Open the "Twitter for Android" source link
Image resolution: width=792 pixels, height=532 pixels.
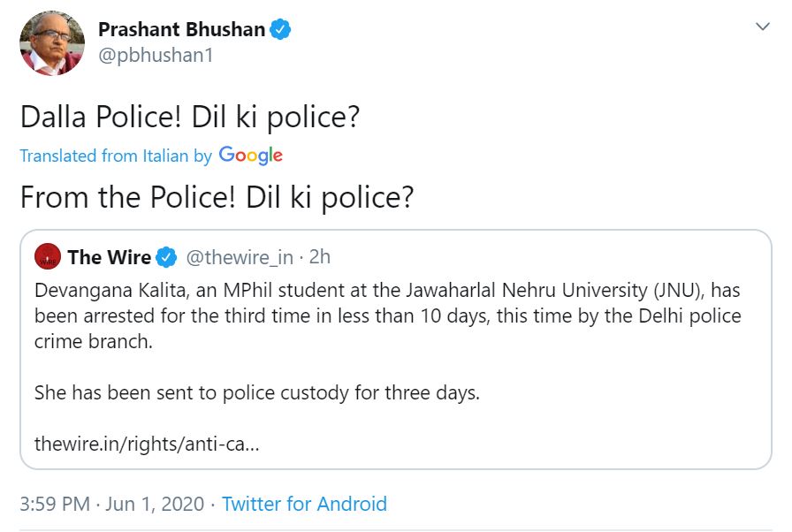[x=304, y=504]
